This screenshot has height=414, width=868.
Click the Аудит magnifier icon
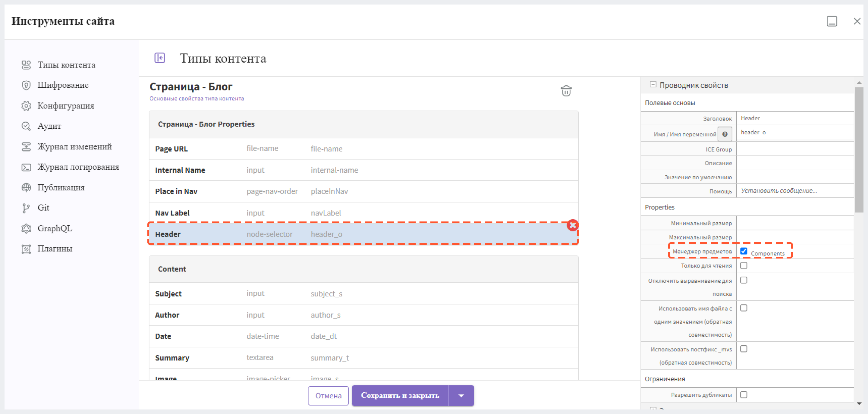tap(26, 126)
